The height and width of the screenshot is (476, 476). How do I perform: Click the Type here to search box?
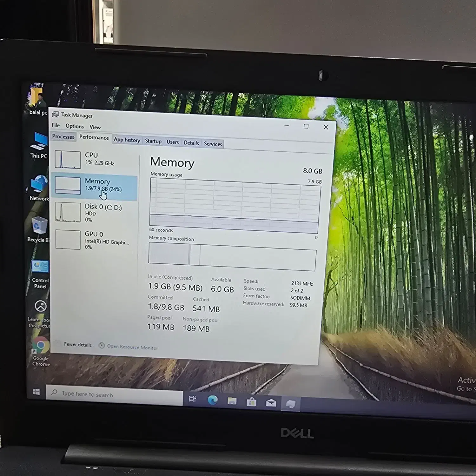click(114, 394)
